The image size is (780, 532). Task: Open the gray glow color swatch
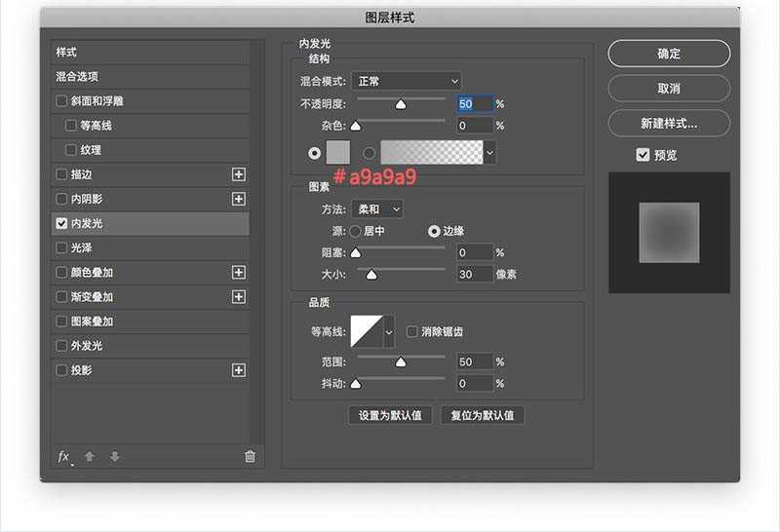pyautogui.click(x=337, y=152)
